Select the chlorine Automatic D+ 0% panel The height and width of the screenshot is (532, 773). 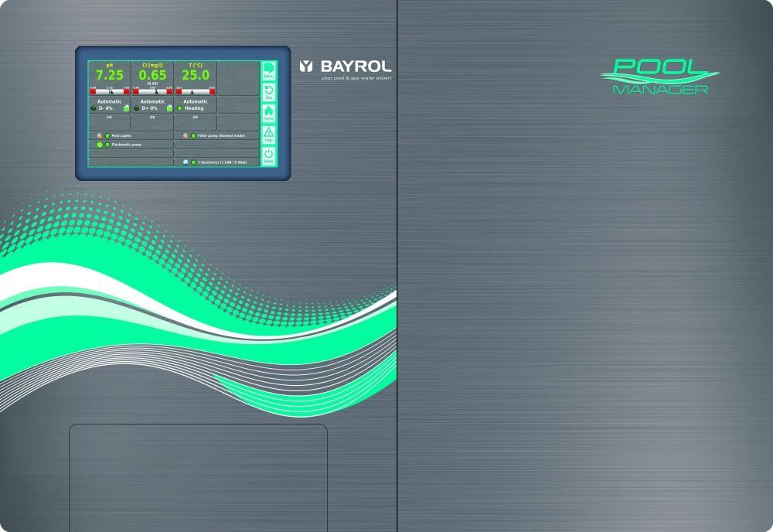click(152, 105)
